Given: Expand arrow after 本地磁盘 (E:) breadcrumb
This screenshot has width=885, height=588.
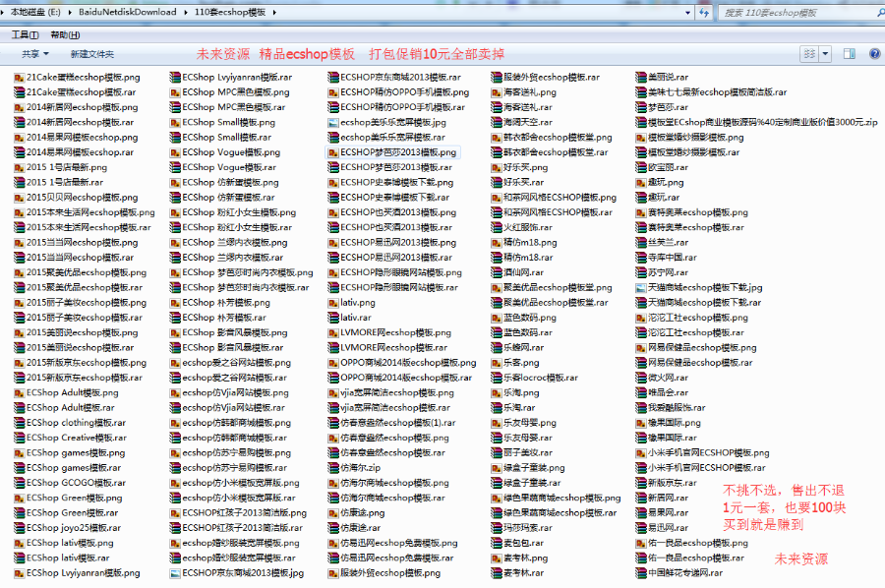Looking at the screenshot, I should coord(70,12).
